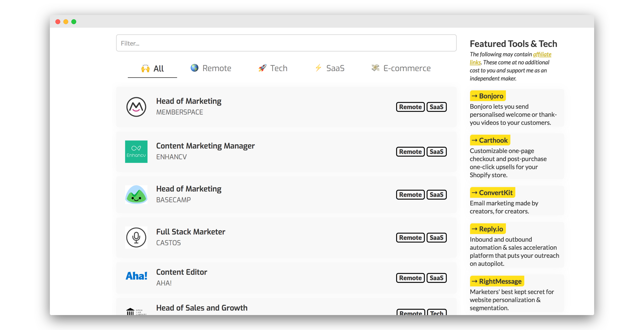Click the Aha! blue logo

[x=136, y=276]
